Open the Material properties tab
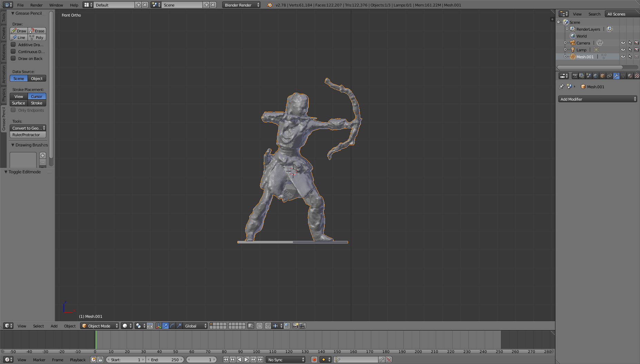The height and width of the screenshot is (364, 640). [630, 76]
